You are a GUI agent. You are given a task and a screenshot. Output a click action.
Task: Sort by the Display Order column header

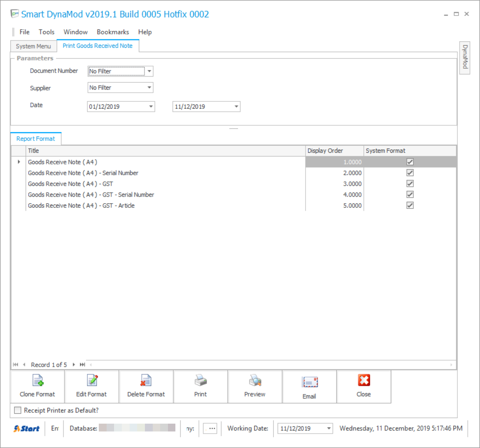point(334,150)
